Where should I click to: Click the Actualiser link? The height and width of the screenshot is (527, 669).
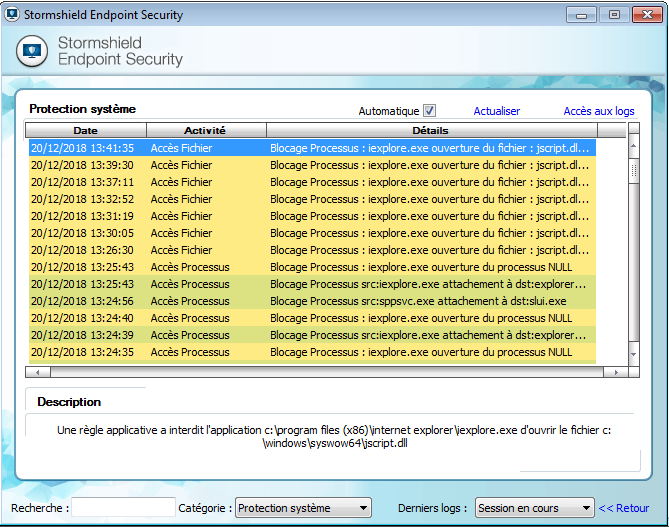click(x=496, y=111)
